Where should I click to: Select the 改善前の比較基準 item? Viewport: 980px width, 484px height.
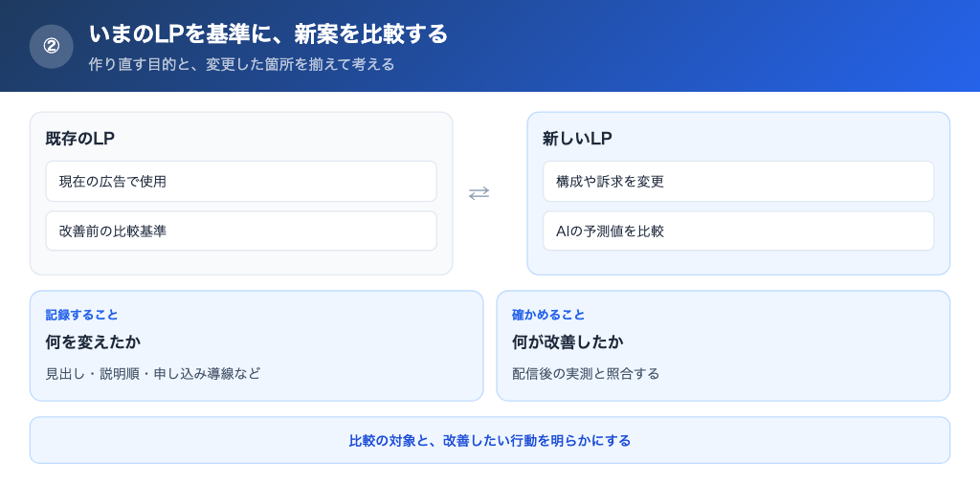[x=241, y=231]
